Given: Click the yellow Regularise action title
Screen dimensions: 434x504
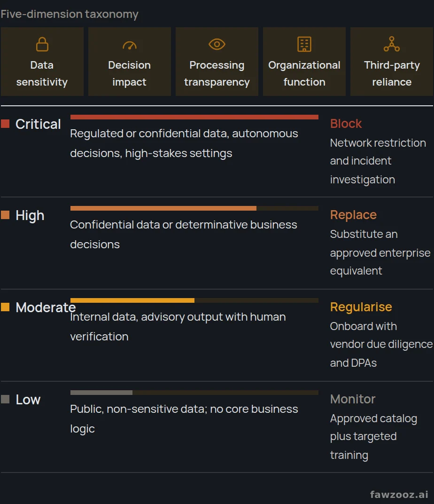Looking at the screenshot, I should point(361,307).
